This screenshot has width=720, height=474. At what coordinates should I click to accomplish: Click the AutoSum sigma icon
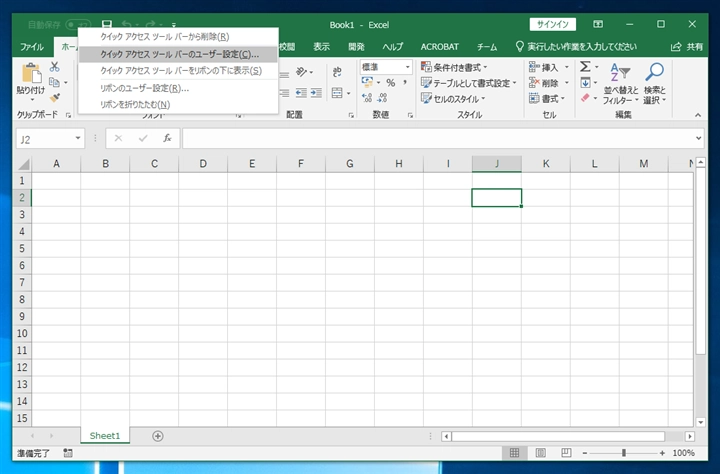(x=586, y=67)
